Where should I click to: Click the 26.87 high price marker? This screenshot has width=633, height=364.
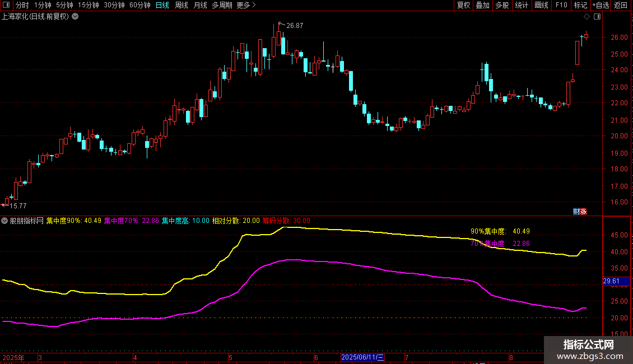[295, 26]
